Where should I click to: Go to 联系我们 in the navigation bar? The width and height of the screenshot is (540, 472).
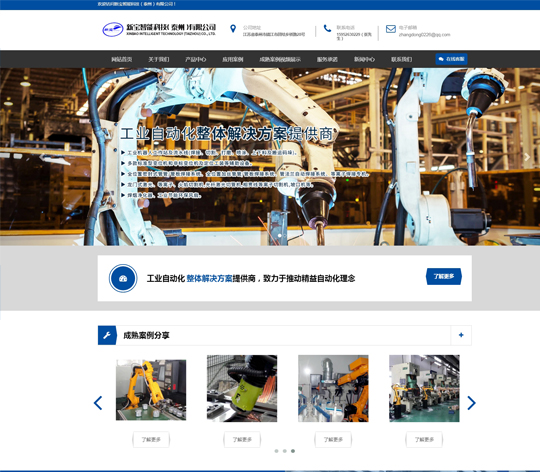tap(402, 59)
